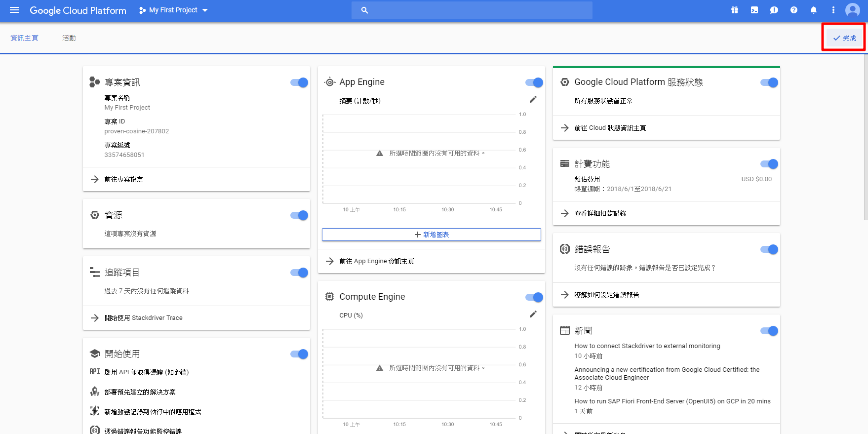Toggle the 開始使用 card switch
This screenshot has width=868, height=434.
point(299,354)
